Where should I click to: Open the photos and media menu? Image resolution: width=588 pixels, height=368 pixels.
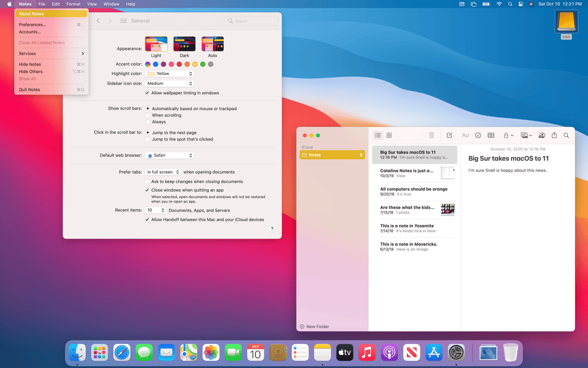(x=526, y=135)
